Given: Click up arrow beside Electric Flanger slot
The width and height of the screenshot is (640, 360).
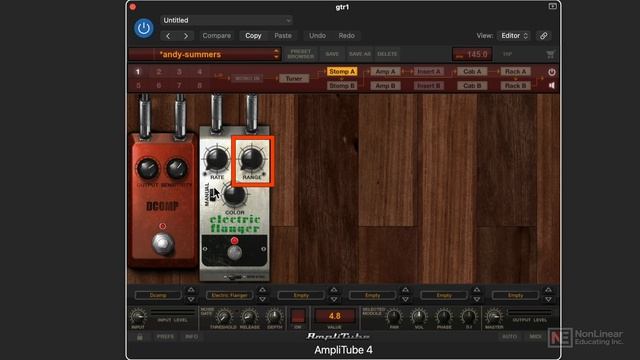Looking at the screenshot, I should point(262,290).
